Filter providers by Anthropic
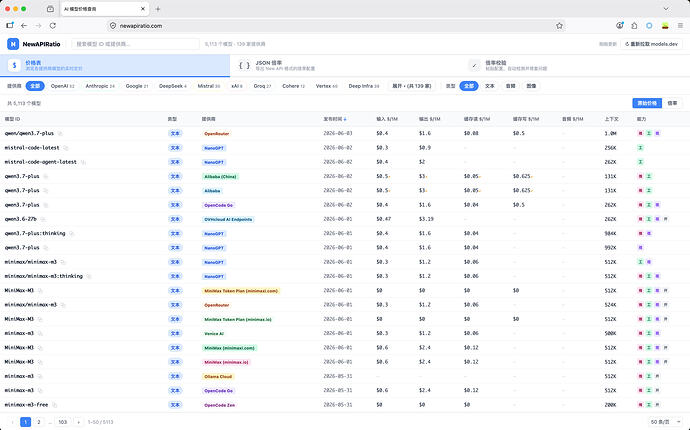This screenshot has height=430, width=690. (100, 86)
